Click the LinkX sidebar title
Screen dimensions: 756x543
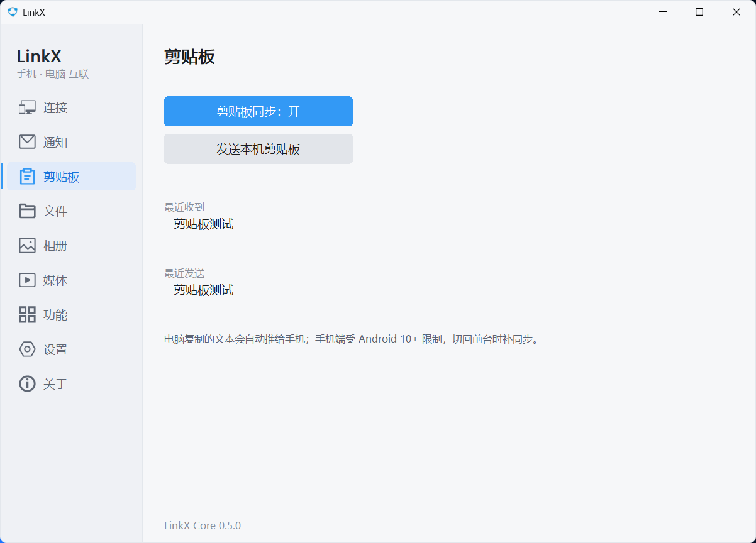(x=39, y=56)
